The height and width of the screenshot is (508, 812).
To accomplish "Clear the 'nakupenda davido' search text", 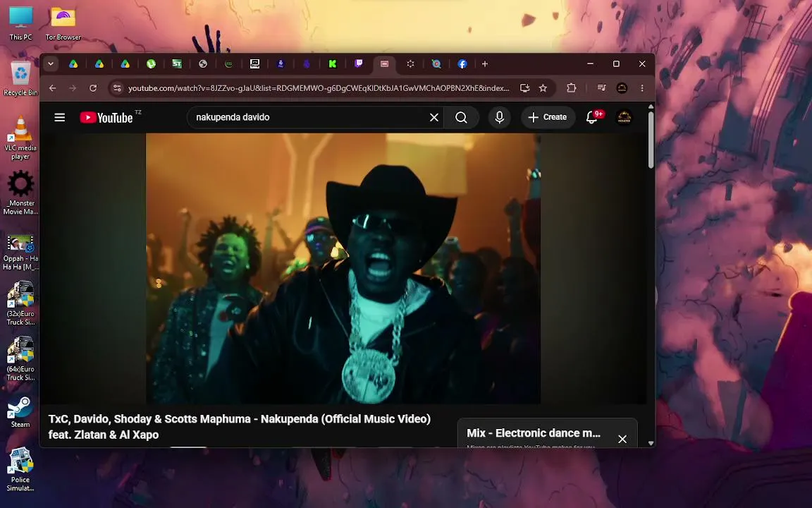I will point(434,118).
